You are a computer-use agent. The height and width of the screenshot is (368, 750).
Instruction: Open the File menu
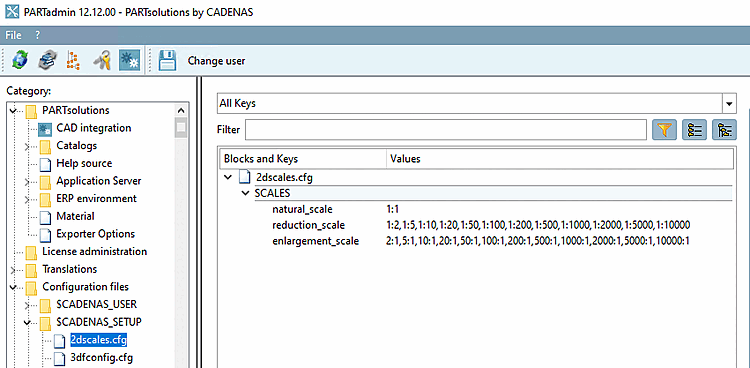point(13,35)
